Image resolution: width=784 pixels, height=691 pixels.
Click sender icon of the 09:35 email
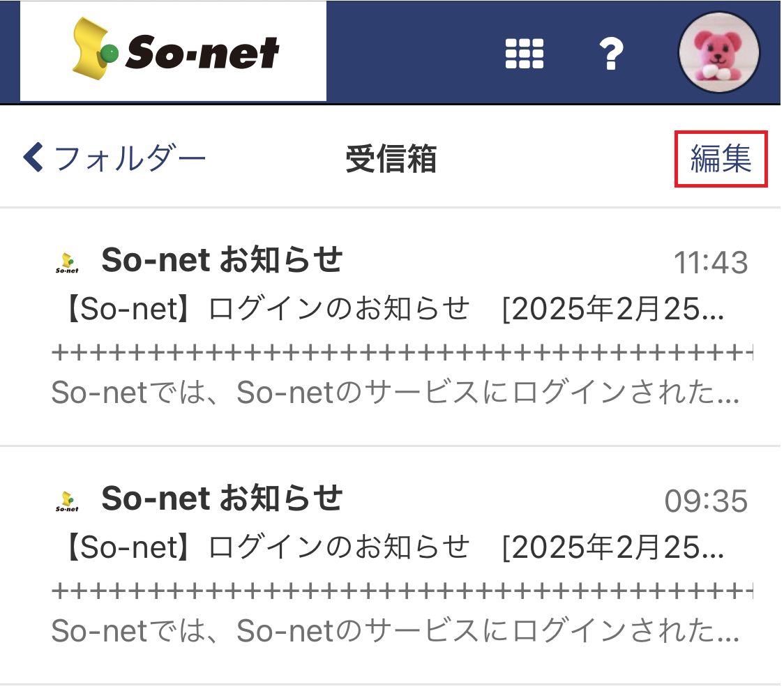click(67, 501)
